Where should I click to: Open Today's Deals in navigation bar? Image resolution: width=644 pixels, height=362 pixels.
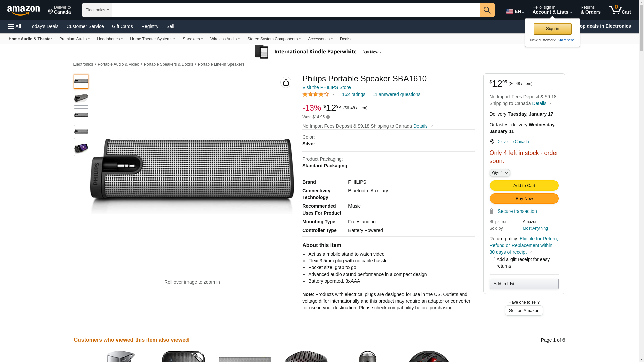44,26
